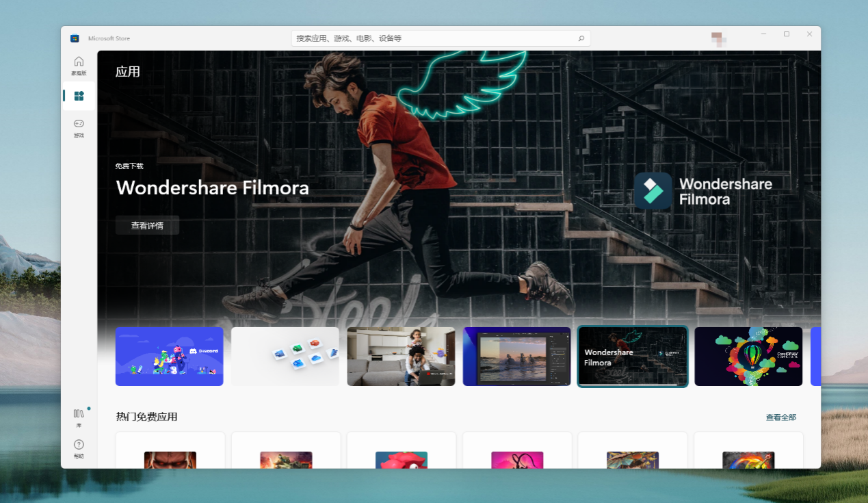Open the photo editing app banner
Screen dimensions: 868x503
[x=516, y=357]
